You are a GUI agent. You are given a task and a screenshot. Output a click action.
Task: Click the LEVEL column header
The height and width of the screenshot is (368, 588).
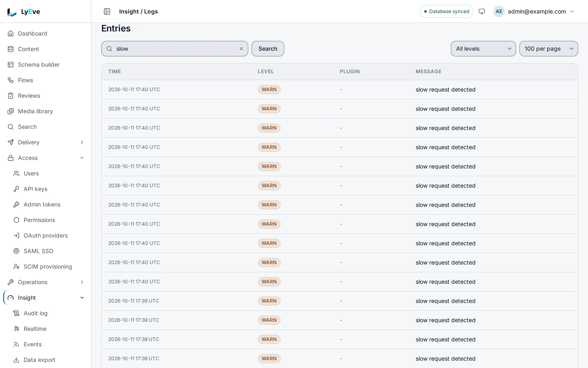click(266, 72)
